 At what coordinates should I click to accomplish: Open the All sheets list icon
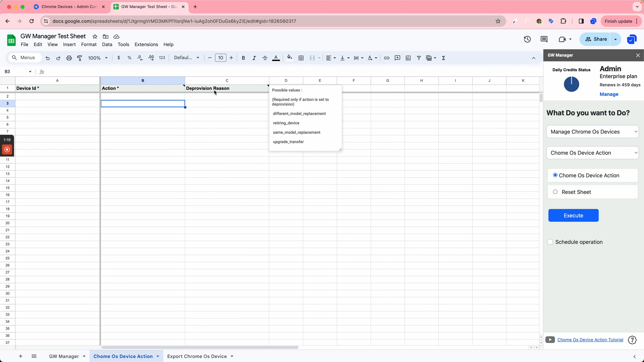34,356
